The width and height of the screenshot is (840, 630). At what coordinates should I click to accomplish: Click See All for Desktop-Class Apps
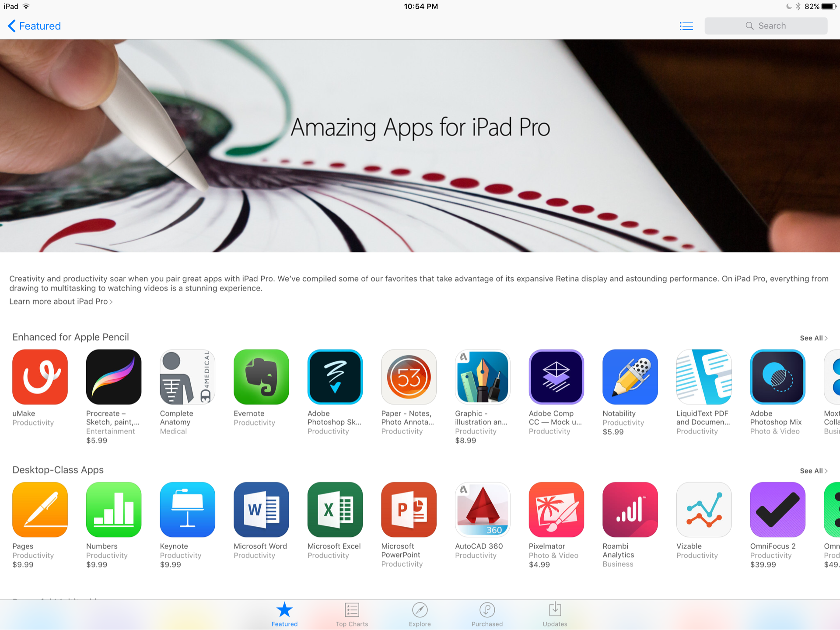pyautogui.click(x=815, y=470)
